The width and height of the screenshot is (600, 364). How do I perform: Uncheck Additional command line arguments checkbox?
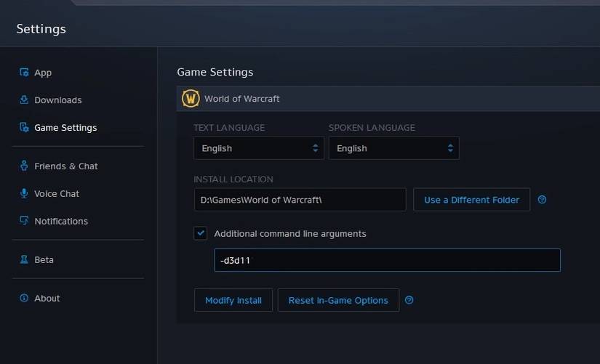(x=201, y=234)
